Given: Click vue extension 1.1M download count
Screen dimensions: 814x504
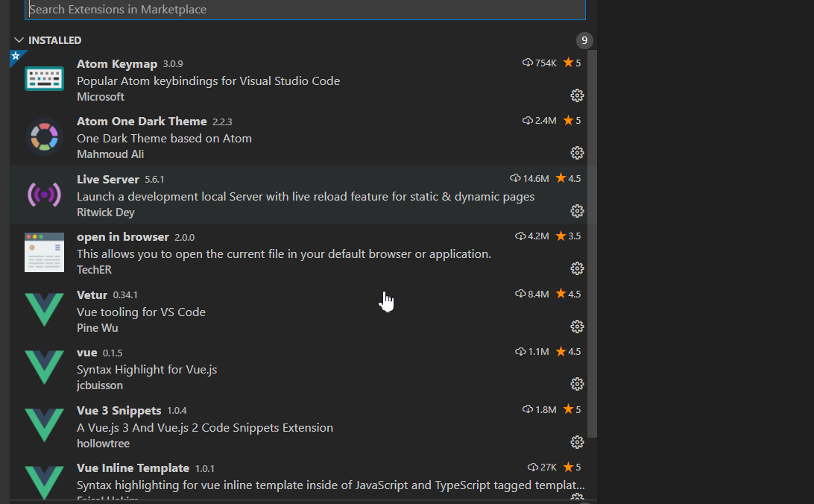Looking at the screenshot, I should tap(532, 352).
